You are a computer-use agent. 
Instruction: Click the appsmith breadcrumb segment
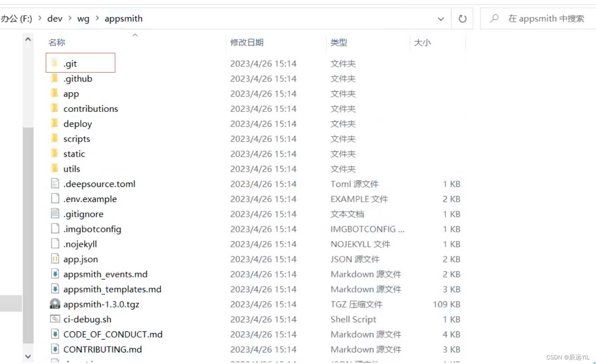click(123, 19)
